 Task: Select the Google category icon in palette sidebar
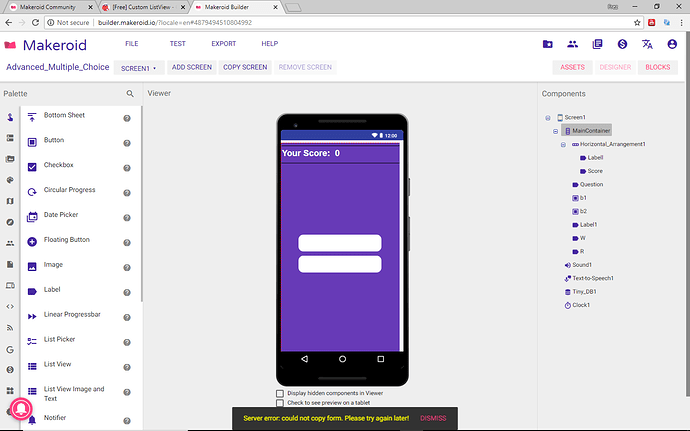pos(10,350)
